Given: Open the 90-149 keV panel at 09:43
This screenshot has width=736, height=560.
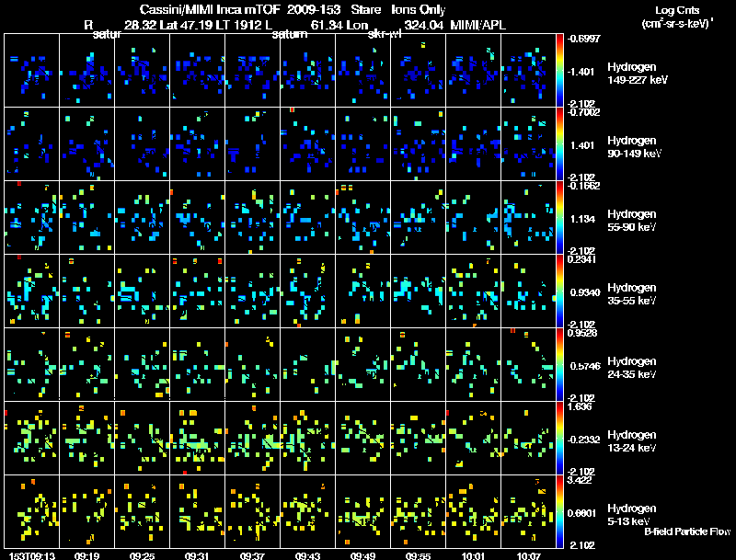Looking at the screenshot, I should tap(308, 144).
